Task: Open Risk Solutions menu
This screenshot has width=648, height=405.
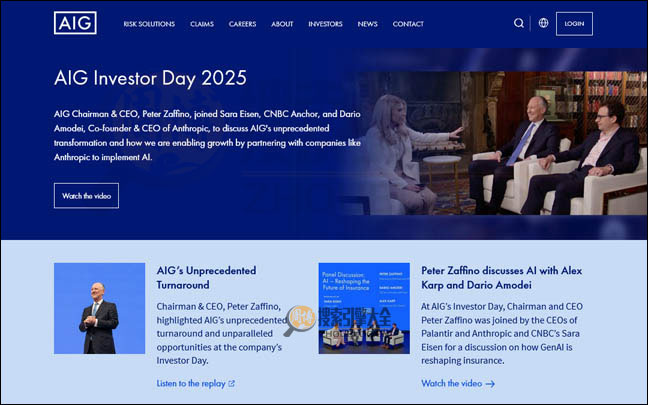Action: tap(149, 24)
